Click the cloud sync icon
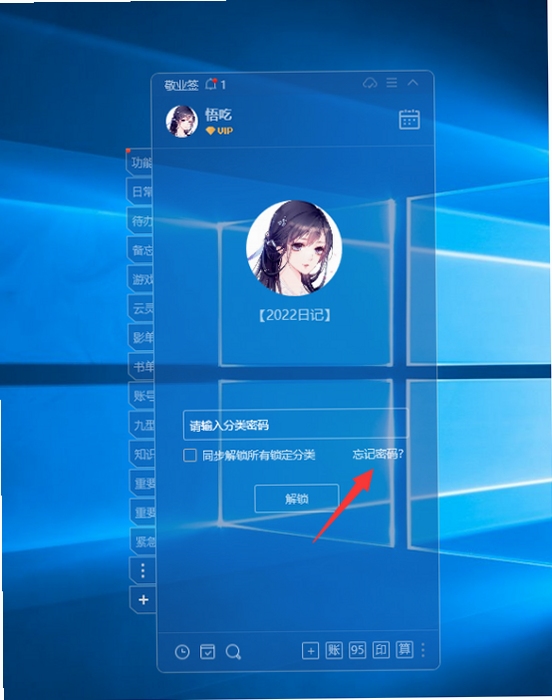 tap(370, 83)
